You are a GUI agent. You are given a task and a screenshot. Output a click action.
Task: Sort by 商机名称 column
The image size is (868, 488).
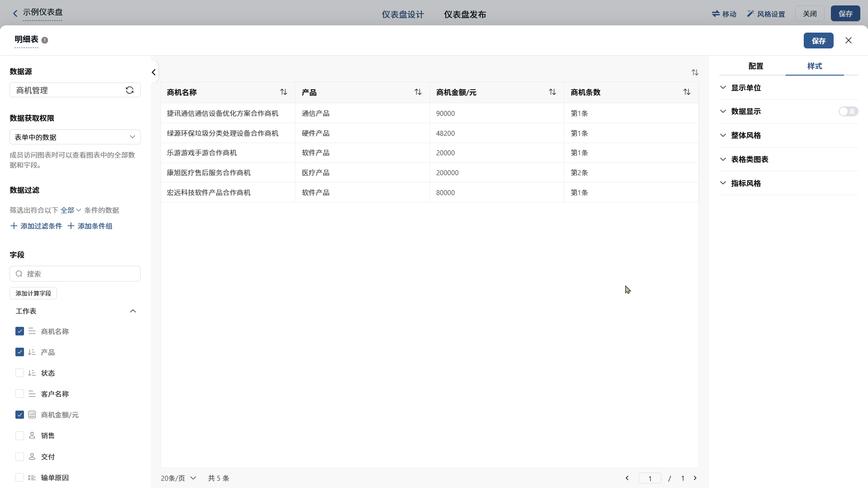pos(284,92)
